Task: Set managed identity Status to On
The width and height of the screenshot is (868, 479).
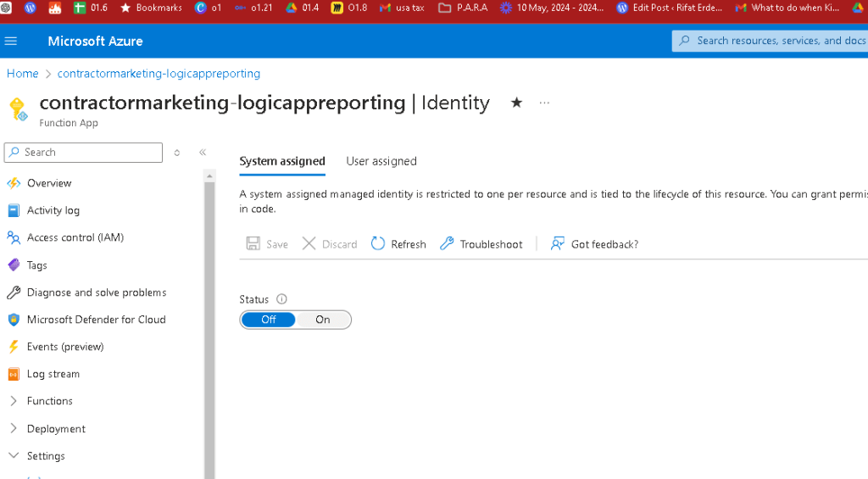Action: [x=323, y=320]
